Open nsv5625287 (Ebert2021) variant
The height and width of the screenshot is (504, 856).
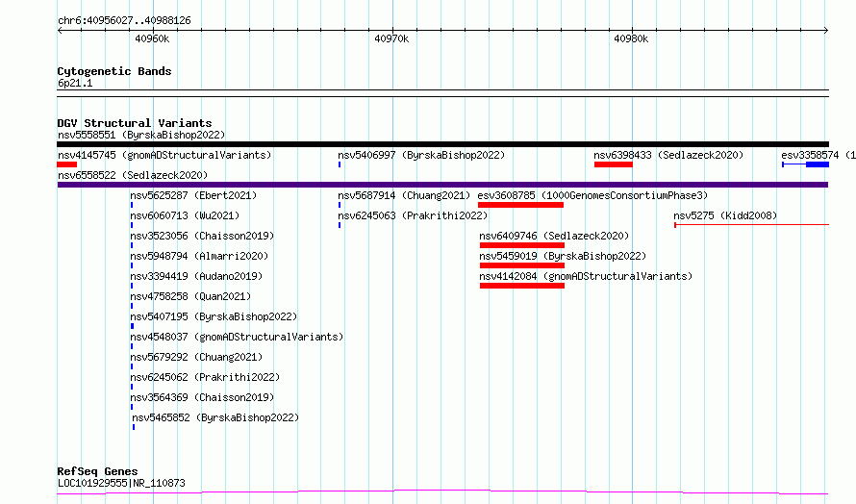coord(193,195)
